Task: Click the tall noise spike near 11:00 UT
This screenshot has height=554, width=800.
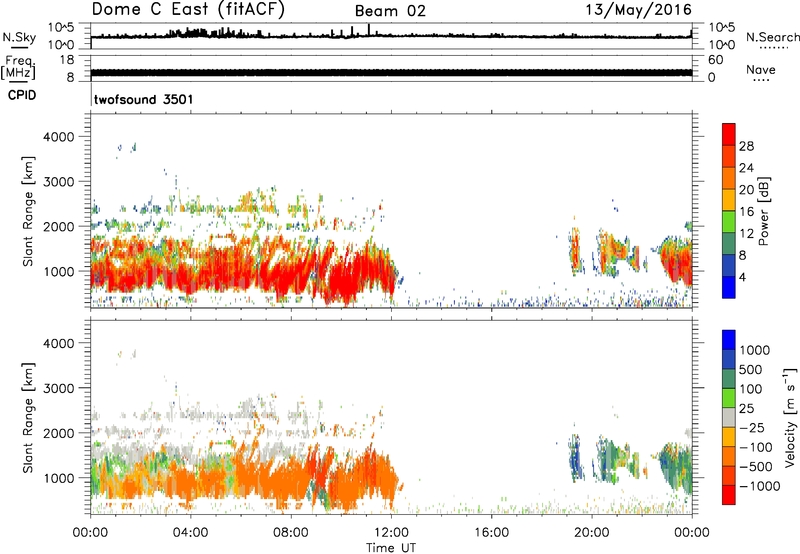Action: point(369,30)
